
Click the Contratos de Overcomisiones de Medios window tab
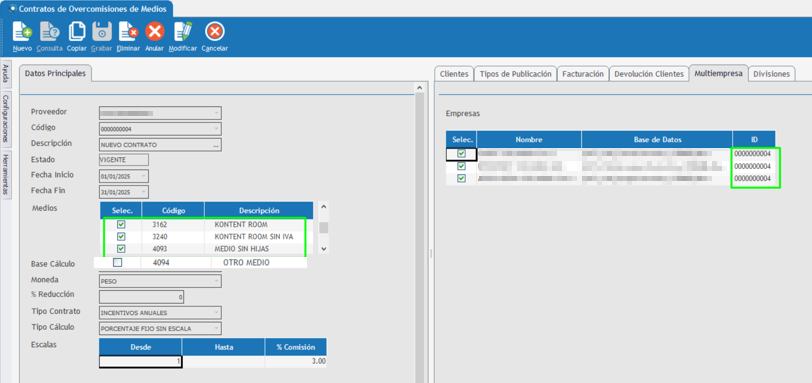click(87, 8)
